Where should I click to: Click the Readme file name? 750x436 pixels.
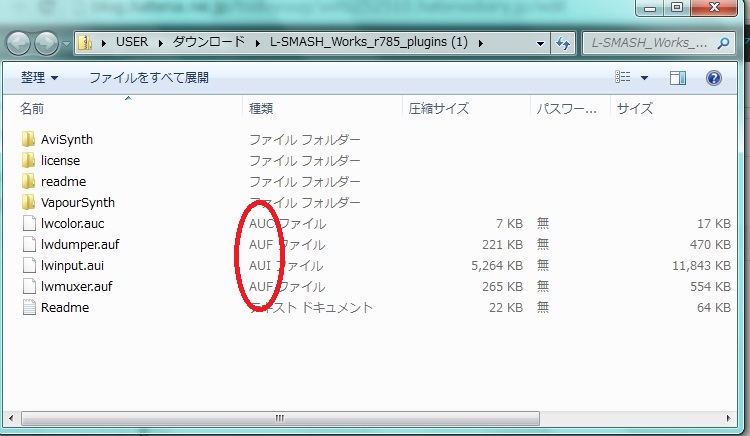coord(65,307)
